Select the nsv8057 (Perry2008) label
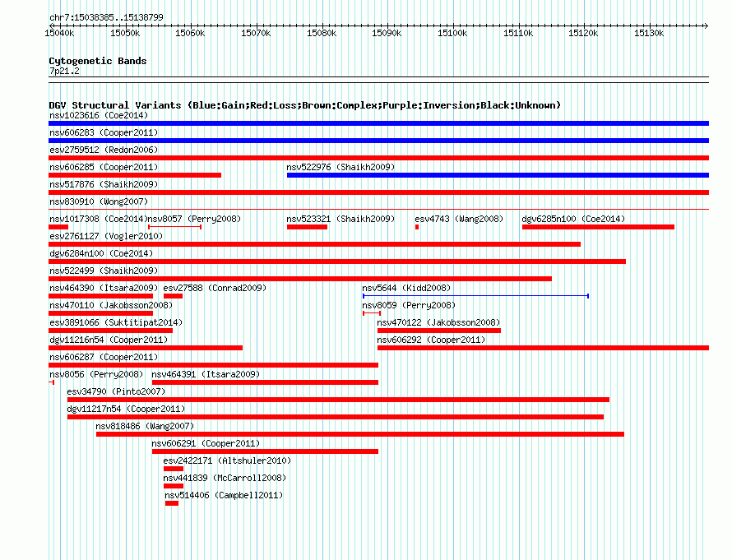Image resolution: width=732 pixels, height=560 pixels. 194,219
